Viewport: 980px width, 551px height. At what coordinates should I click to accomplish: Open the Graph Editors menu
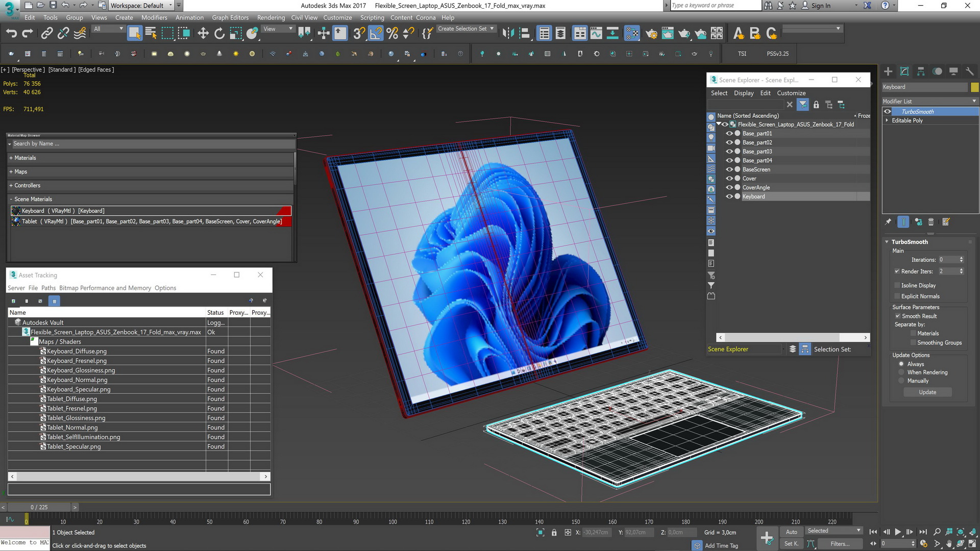[x=230, y=17]
